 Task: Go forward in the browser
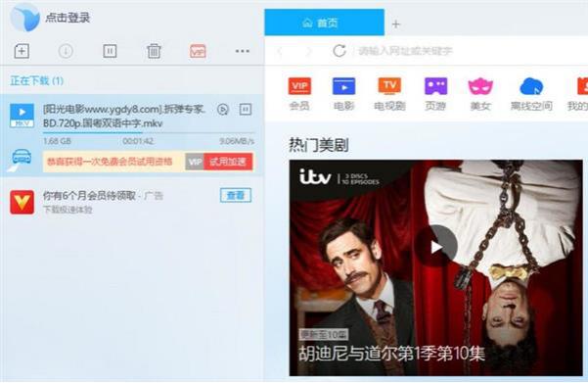[309, 51]
